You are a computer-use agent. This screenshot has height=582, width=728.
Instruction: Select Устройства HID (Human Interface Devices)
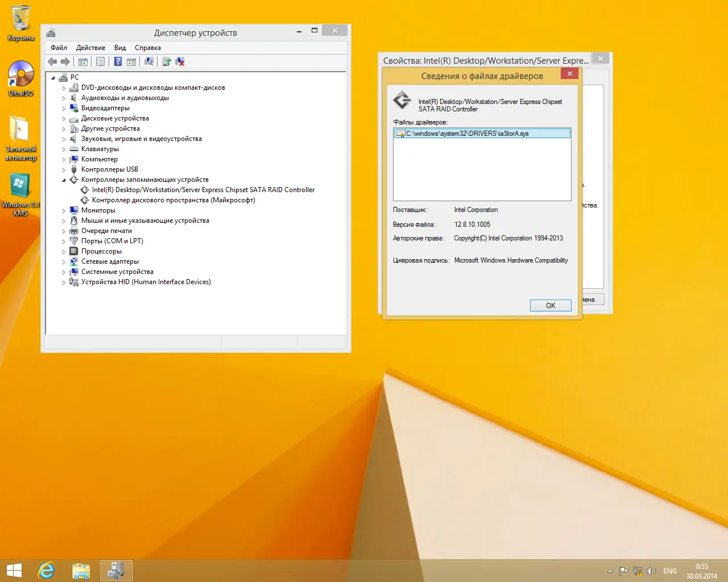pos(146,282)
